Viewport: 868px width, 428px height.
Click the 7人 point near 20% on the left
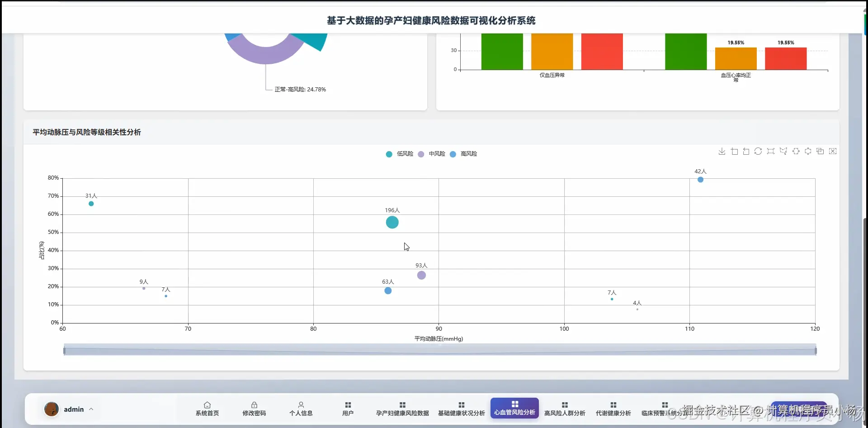pos(166,296)
